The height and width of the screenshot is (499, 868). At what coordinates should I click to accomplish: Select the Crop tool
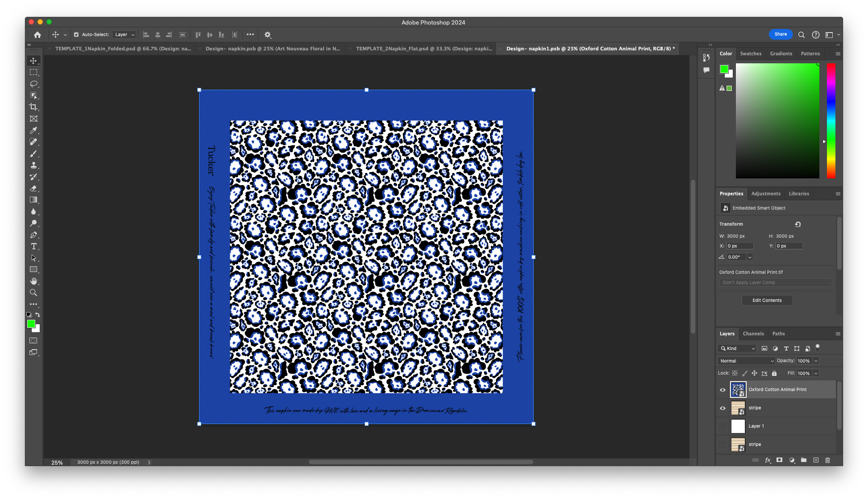[34, 107]
